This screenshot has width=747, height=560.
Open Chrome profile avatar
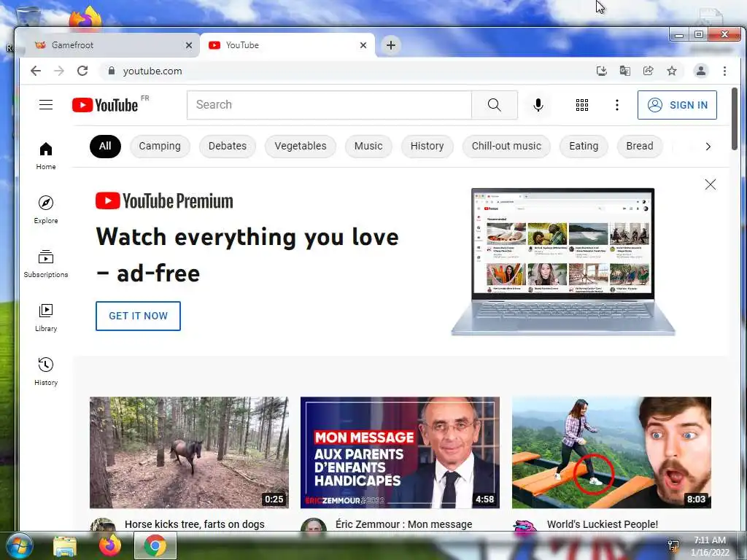click(701, 71)
